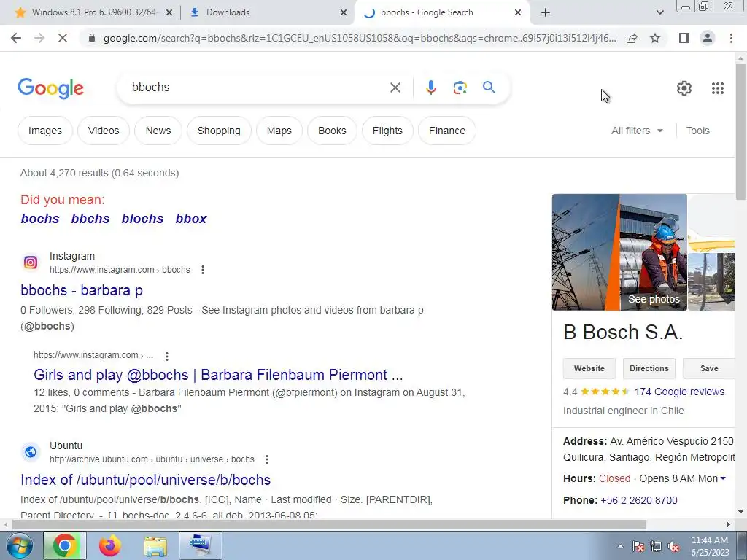The width and height of the screenshot is (747, 560).
Task: Click the 'bbchs' suggestion
Action: [x=90, y=219]
